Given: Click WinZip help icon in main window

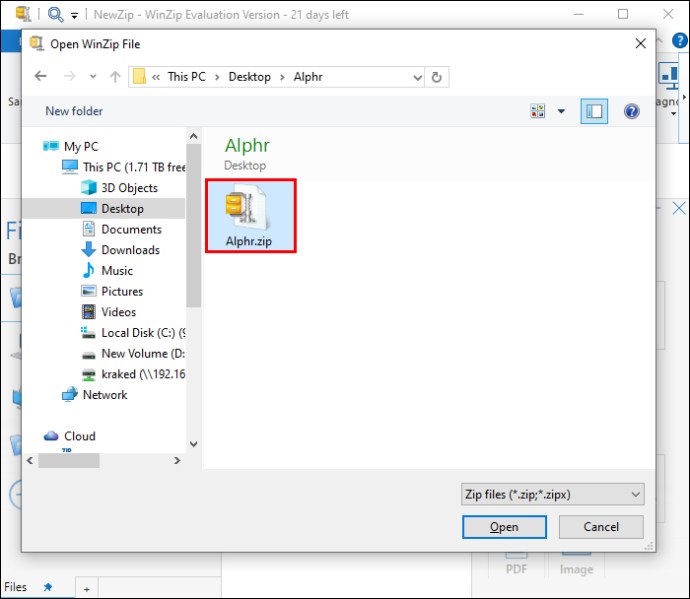Looking at the screenshot, I should pos(680,40).
